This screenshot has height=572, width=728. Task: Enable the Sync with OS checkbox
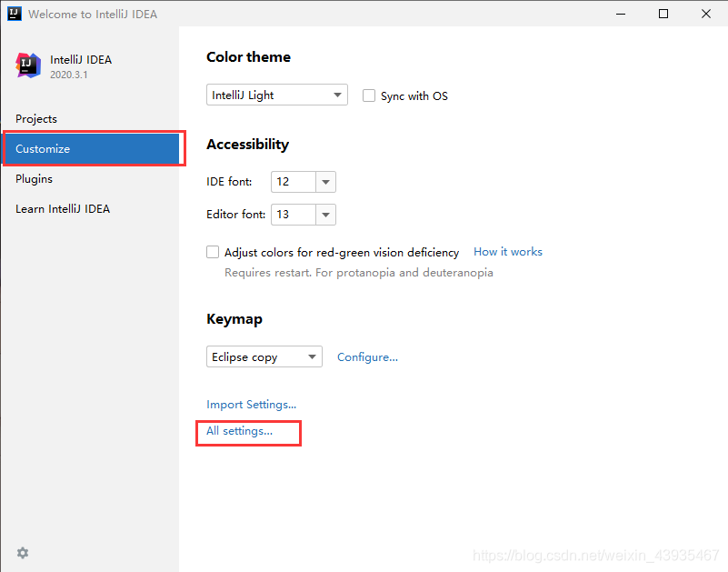click(369, 95)
